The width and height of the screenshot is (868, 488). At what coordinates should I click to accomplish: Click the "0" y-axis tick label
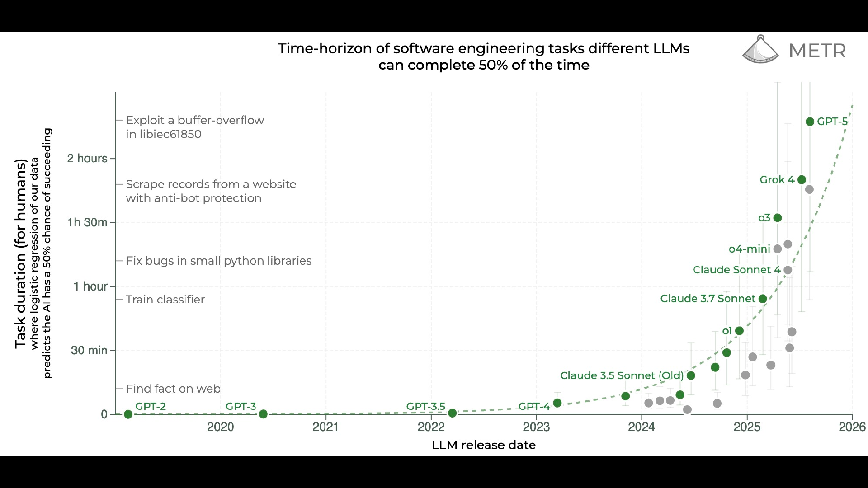pos(104,414)
